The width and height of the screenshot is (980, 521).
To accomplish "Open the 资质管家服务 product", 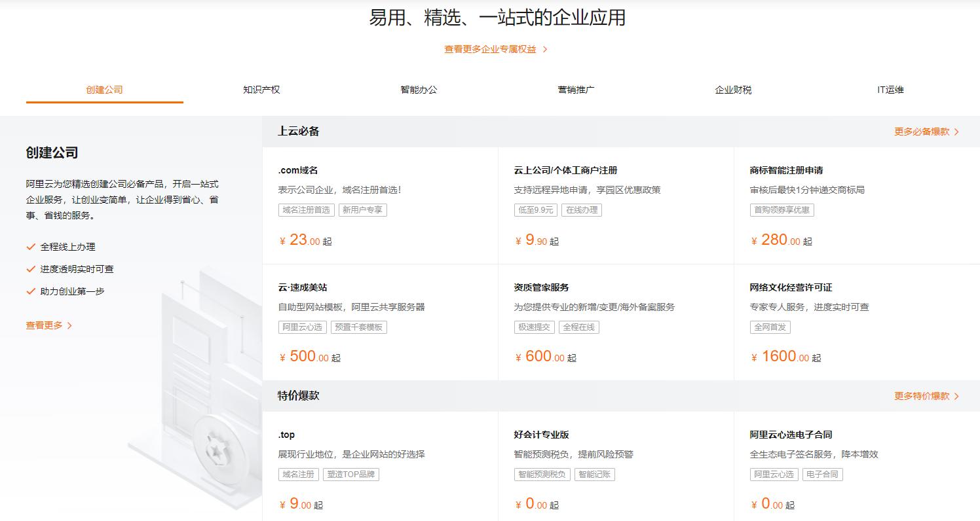I will tap(616, 322).
